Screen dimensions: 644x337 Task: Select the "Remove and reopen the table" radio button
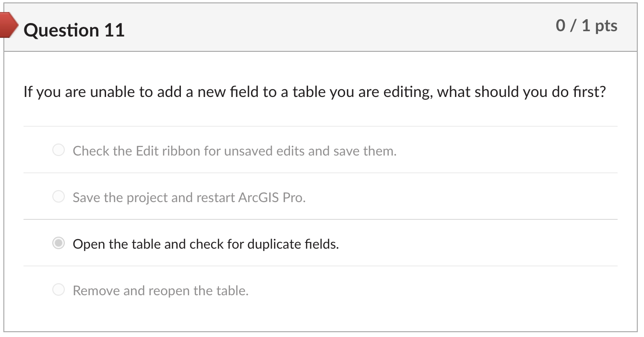tap(59, 290)
